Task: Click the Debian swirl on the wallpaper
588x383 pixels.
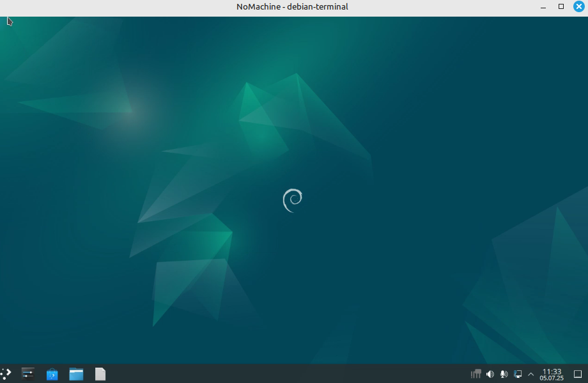Action: pos(292,200)
